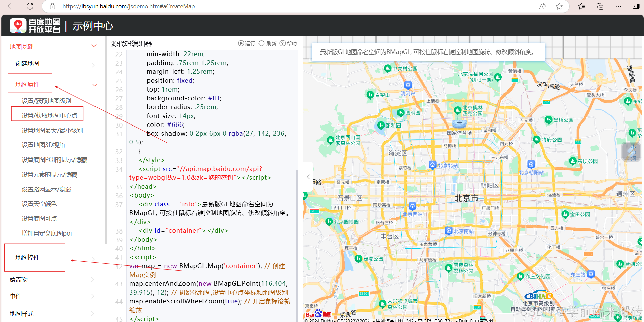Image resolution: width=644 pixels, height=322 pixels.
Task: Open the browser favorites list icon
Action: 581,6
